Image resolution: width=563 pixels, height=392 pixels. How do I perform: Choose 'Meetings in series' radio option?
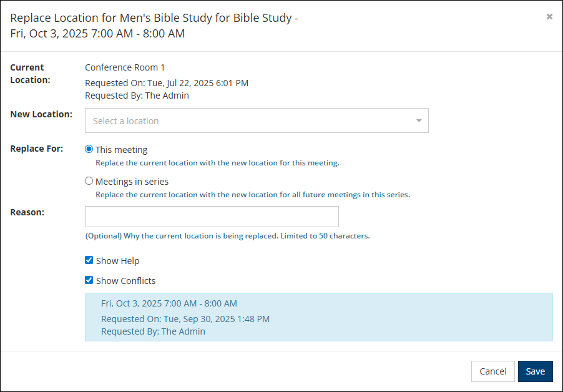pyautogui.click(x=89, y=181)
